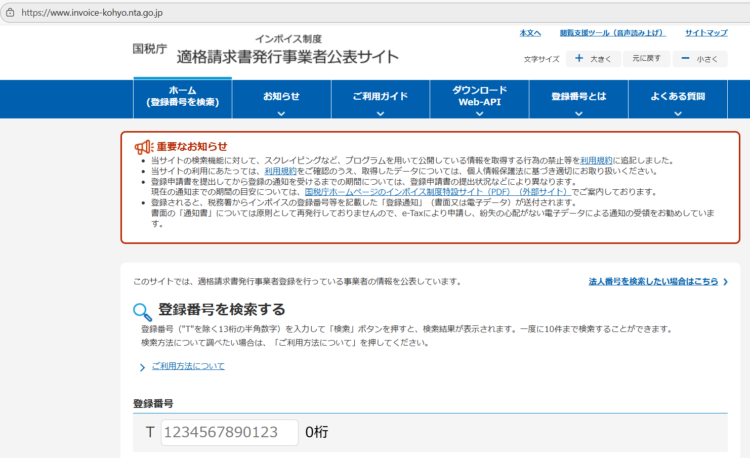Expand the 登録番号とは menu chevron
Image resolution: width=750 pixels, height=458 pixels.
(x=579, y=114)
